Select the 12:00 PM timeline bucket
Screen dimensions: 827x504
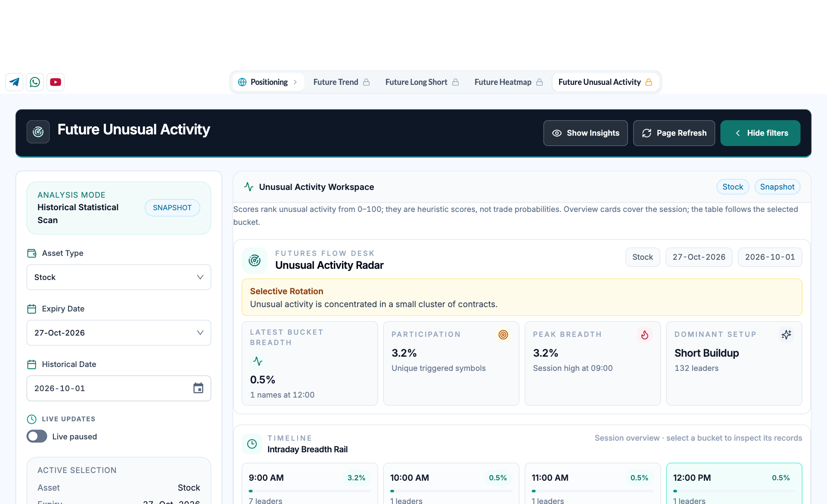[x=734, y=483]
